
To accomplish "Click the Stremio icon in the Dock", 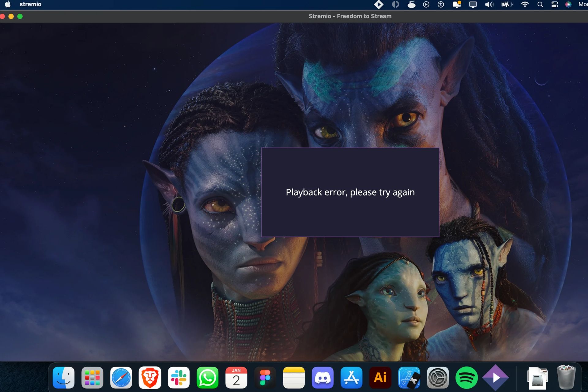I will click(495, 378).
